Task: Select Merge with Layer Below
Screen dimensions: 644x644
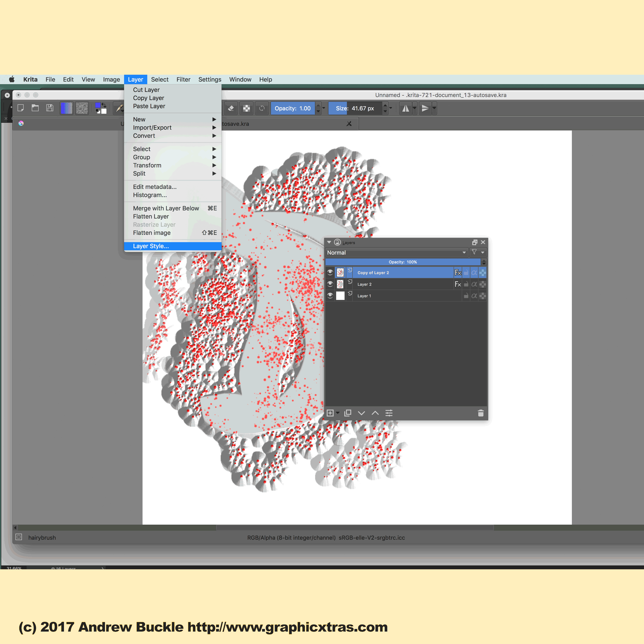Action: [x=173, y=208]
